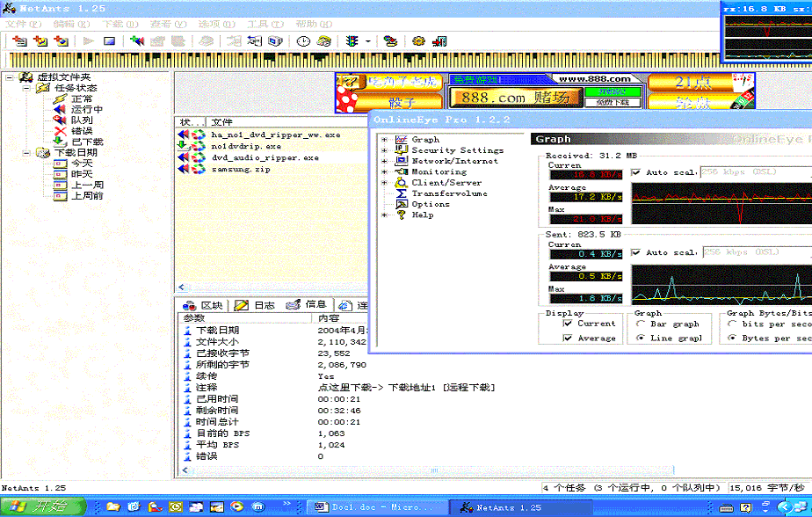Open dropdown arrow beside traffic light icon
The width and height of the screenshot is (812, 517).
[x=367, y=41]
